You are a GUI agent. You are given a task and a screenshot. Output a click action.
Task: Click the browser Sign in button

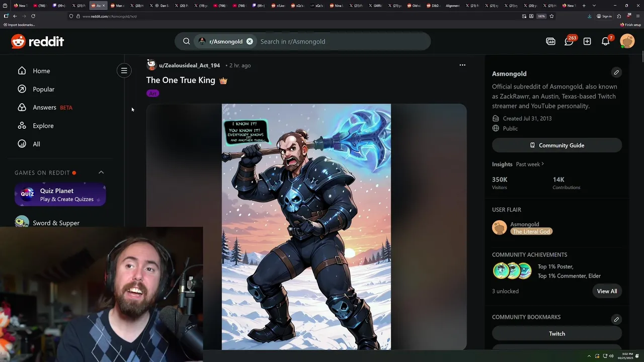[x=604, y=16]
